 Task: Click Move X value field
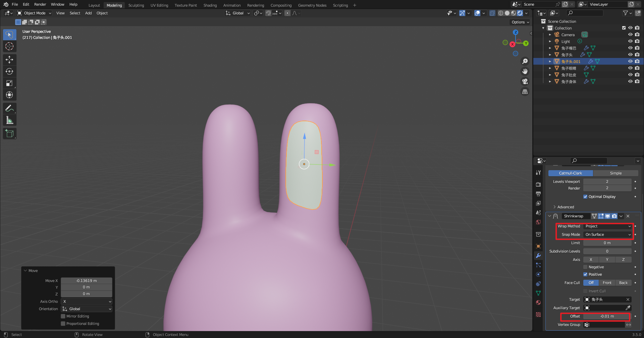point(87,281)
